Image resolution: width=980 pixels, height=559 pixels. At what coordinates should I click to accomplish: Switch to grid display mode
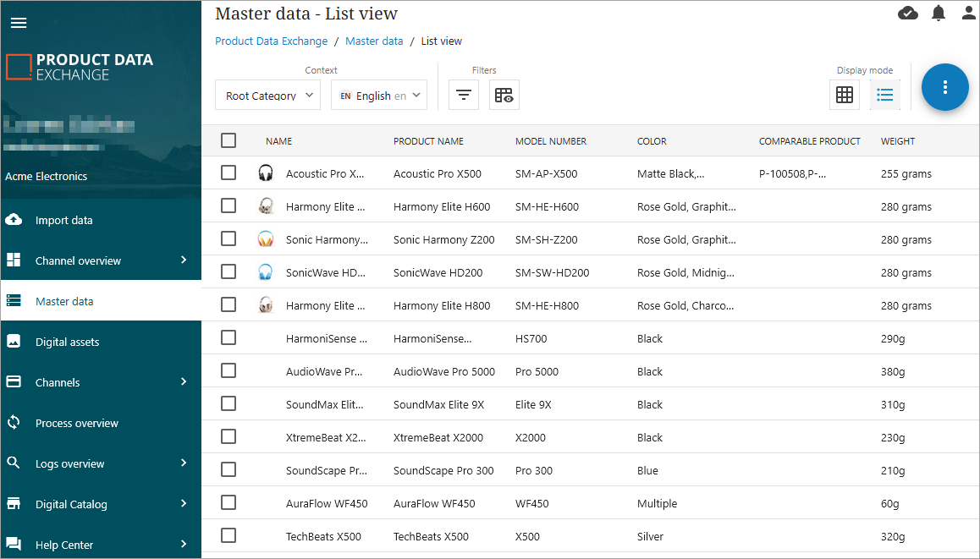[844, 95]
